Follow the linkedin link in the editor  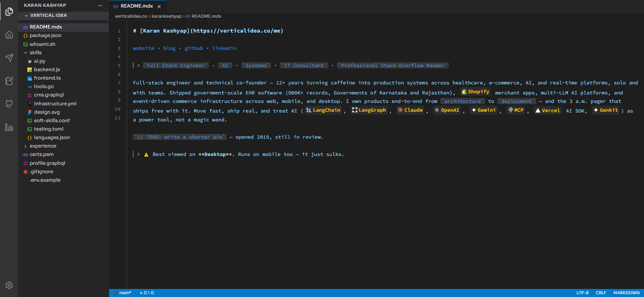tap(224, 48)
